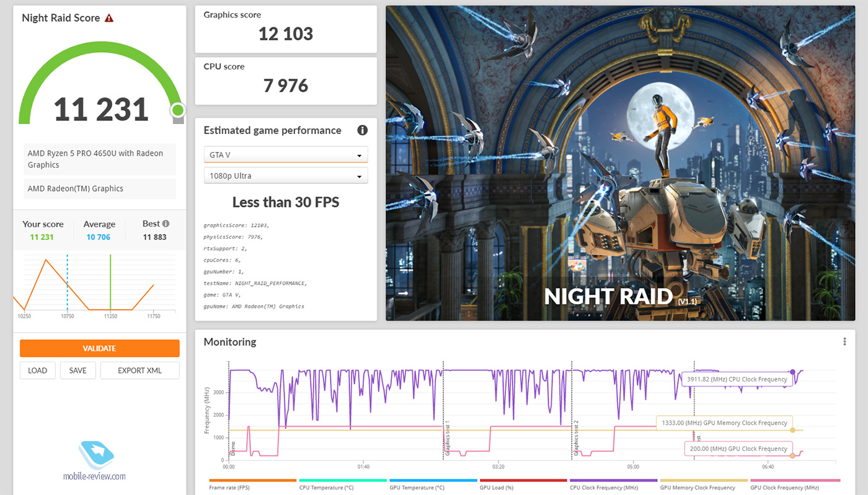The height and width of the screenshot is (495, 868).
Task: Open the Monitoring three-dot options menu
Action: coord(844,342)
